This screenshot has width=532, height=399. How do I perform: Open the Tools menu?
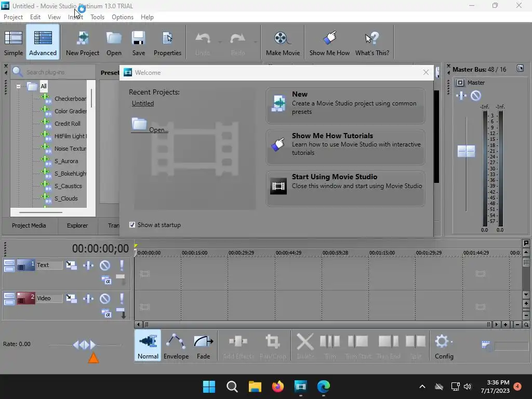pyautogui.click(x=97, y=17)
